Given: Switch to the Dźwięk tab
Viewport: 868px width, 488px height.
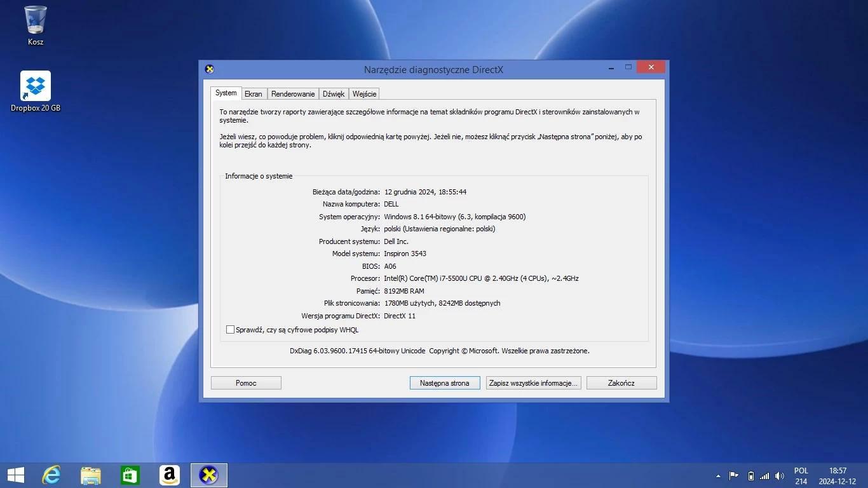Looking at the screenshot, I should (334, 94).
